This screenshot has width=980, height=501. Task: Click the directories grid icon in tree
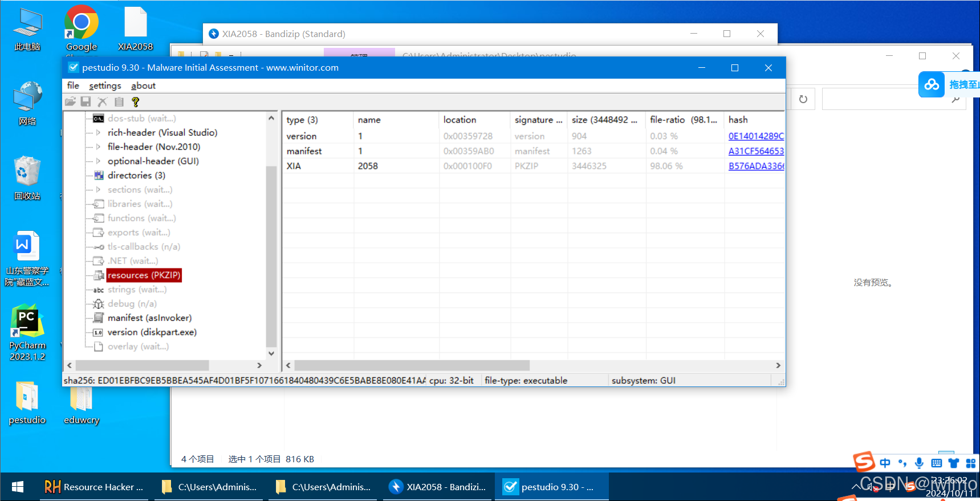pos(99,176)
